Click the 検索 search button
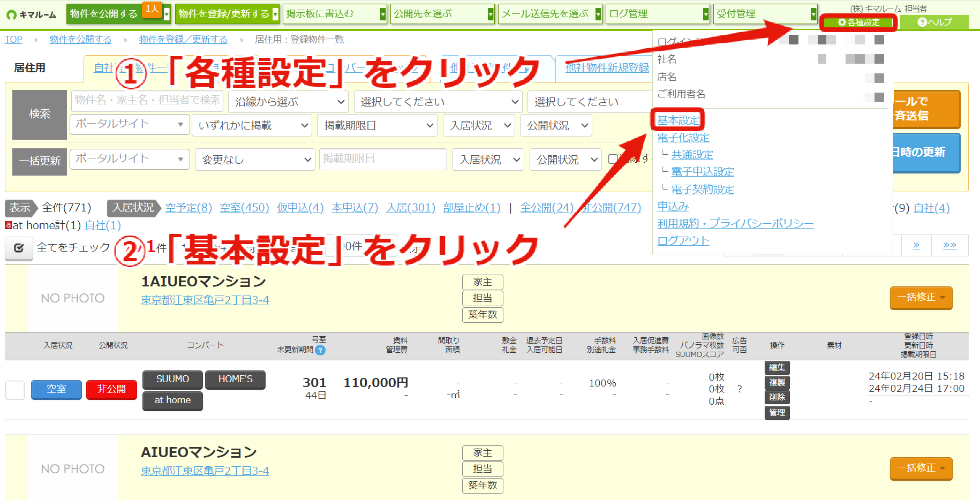This screenshot has width=980, height=500. point(40,114)
